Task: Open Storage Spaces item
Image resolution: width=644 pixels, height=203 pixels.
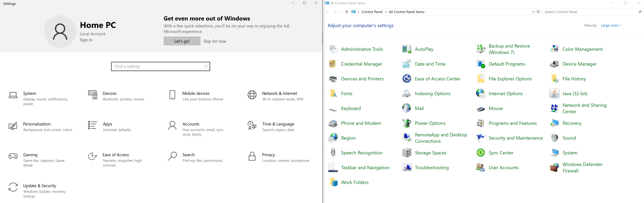Action: 424,153
